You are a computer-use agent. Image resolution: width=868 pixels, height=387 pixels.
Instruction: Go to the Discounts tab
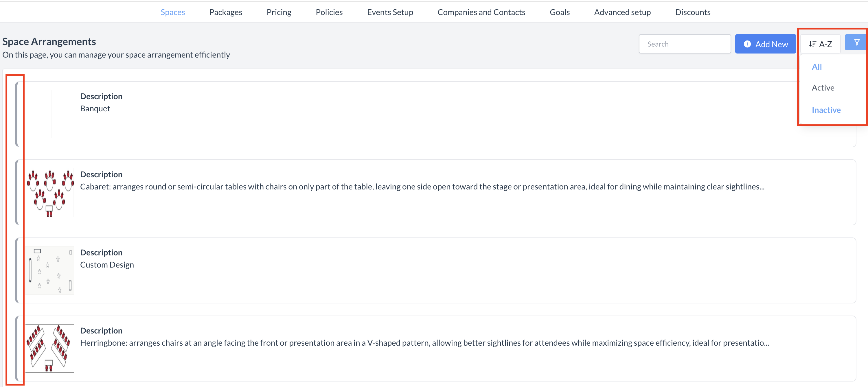click(692, 12)
